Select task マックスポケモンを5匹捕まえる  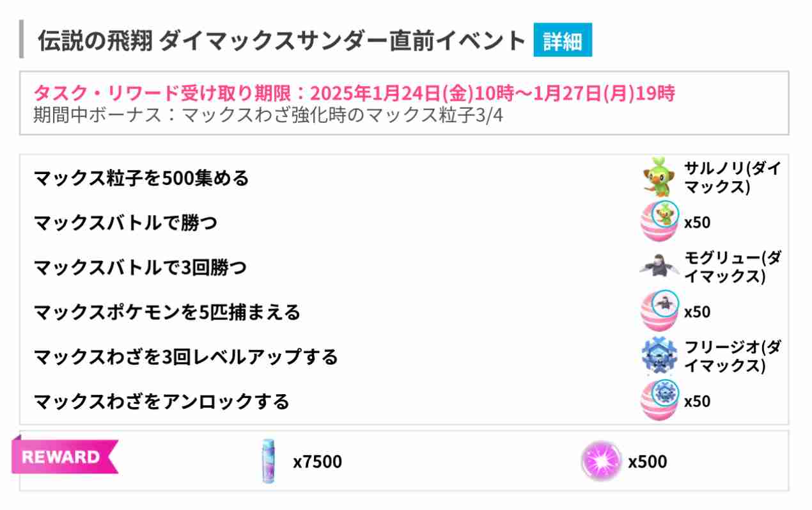[x=167, y=312]
